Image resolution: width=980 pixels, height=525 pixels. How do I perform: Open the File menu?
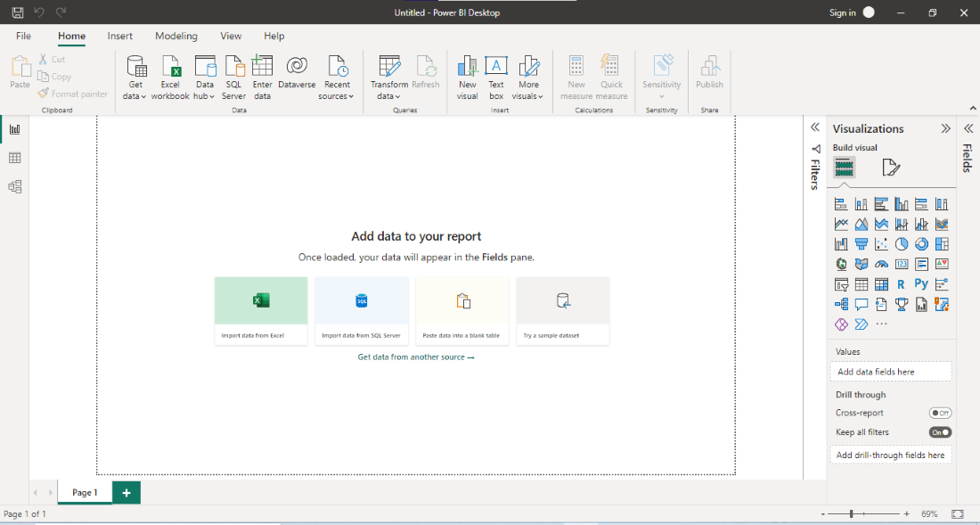tap(24, 37)
